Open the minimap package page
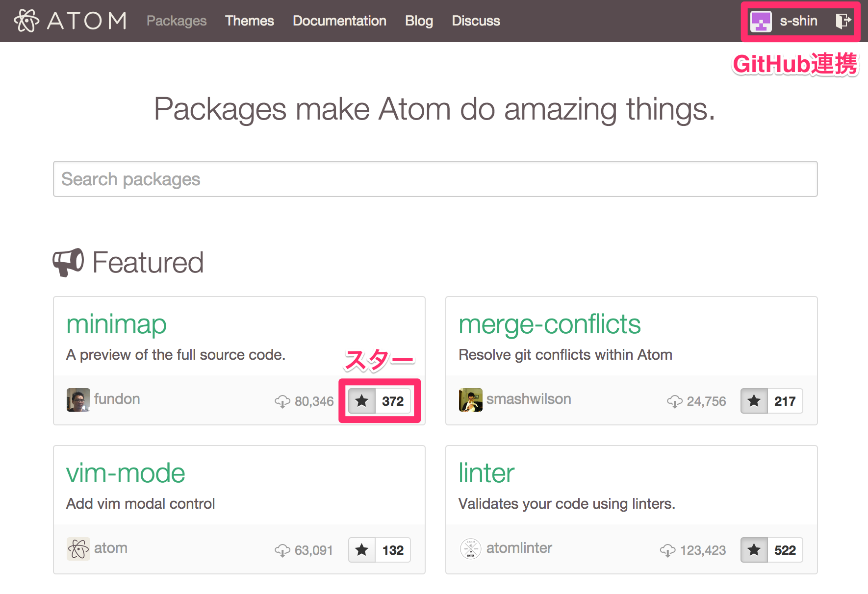 pos(116,324)
